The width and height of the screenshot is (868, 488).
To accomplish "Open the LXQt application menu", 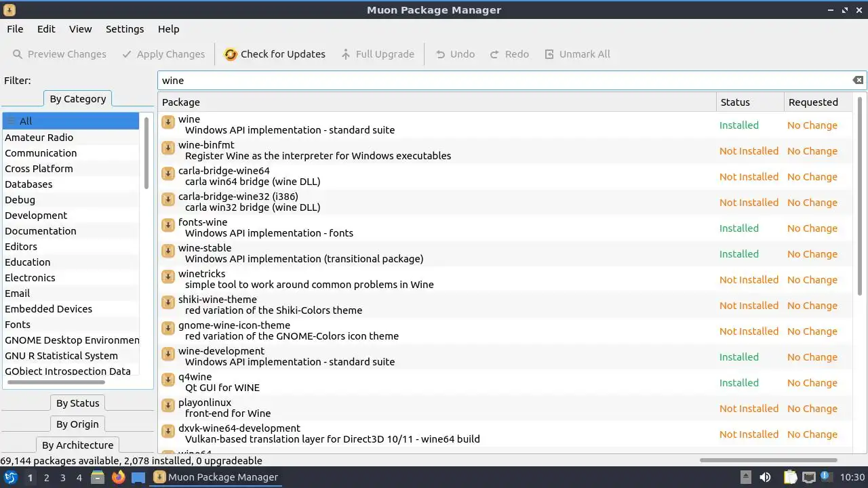I will coord(10,477).
